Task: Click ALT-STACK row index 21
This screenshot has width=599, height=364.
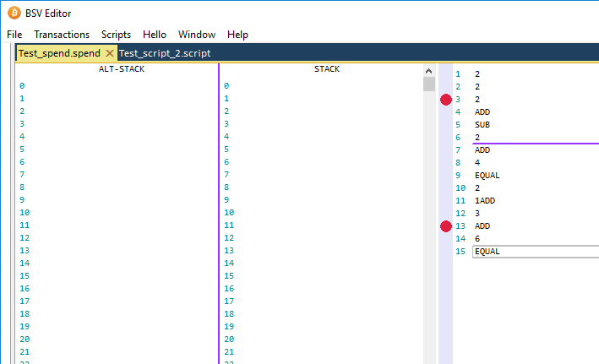Action: [x=25, y=352]
